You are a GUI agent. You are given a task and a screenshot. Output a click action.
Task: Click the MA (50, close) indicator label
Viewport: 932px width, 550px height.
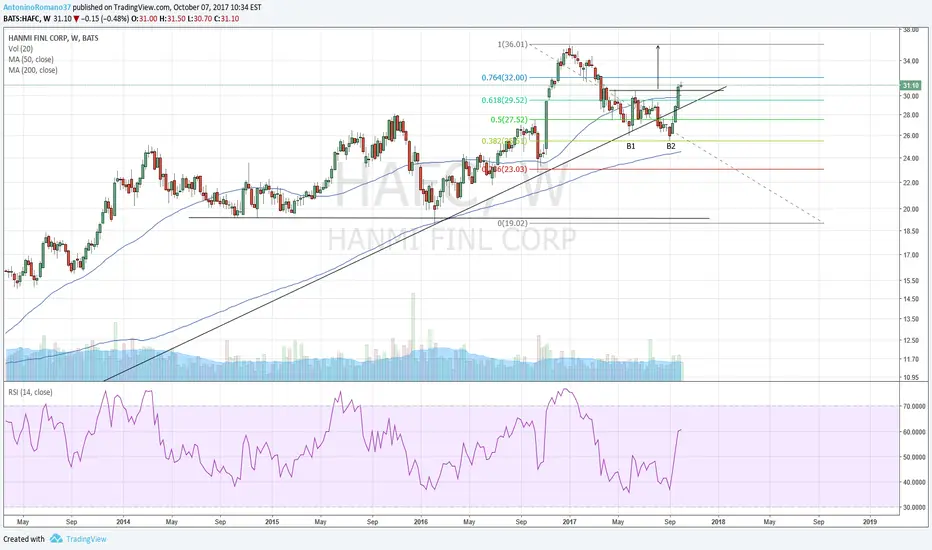point(31,59)
